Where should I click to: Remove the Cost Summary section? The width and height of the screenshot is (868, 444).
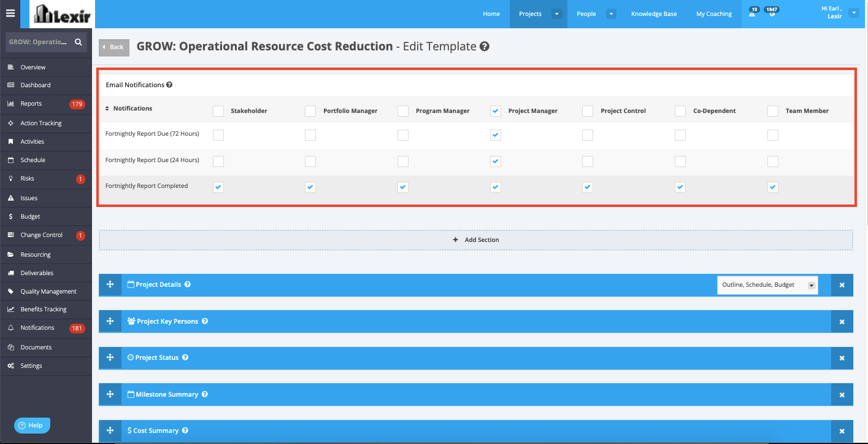click(842, 431)
